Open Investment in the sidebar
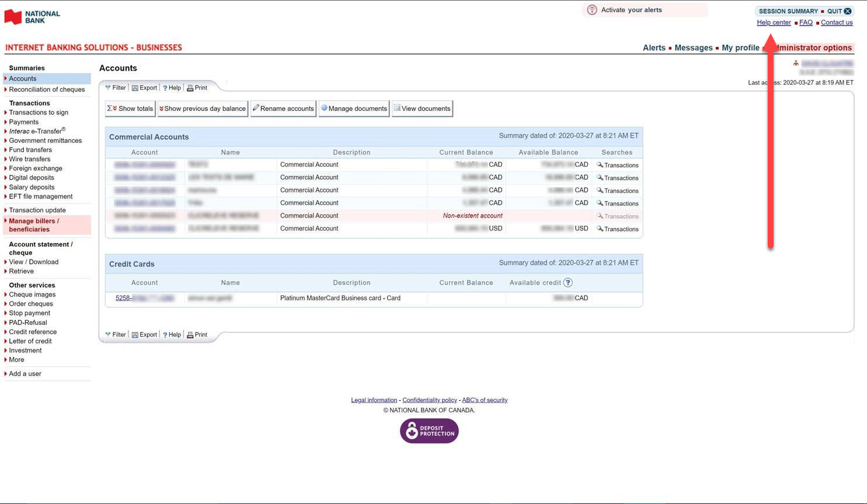Screen dimensions: 867x504 pos(25,351)
